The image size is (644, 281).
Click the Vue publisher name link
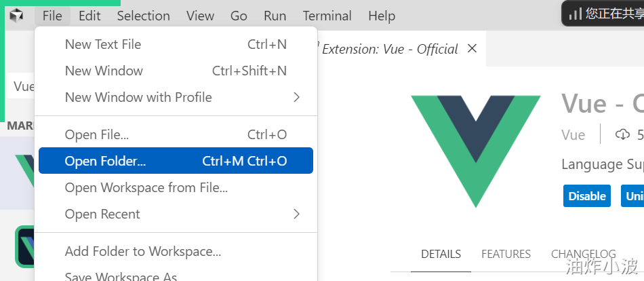pyautogui.click(x=573, y=134)
